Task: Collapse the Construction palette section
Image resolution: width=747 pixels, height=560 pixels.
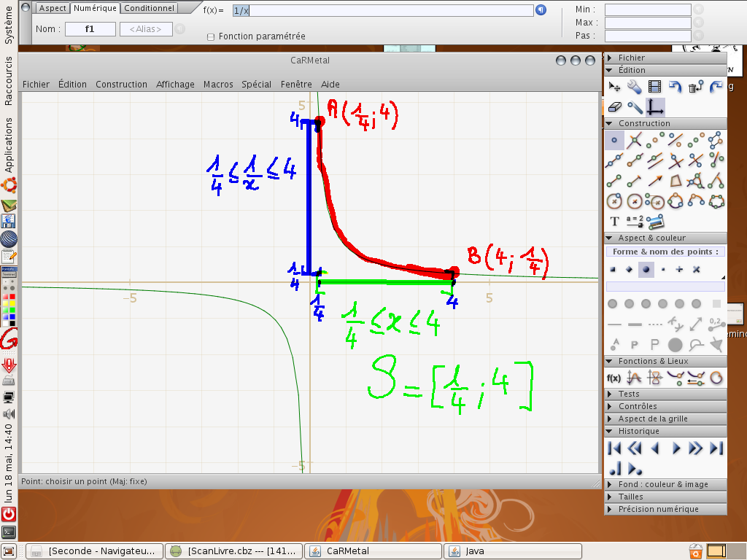Action: (x=610, y=123)
